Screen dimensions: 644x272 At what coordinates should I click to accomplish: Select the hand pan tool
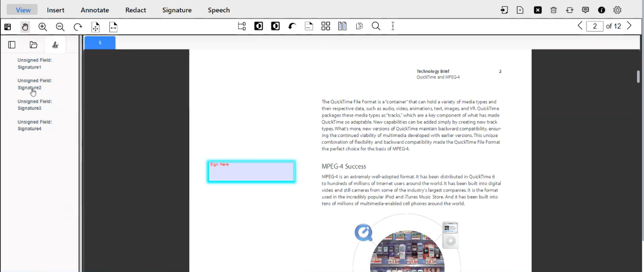25,27
